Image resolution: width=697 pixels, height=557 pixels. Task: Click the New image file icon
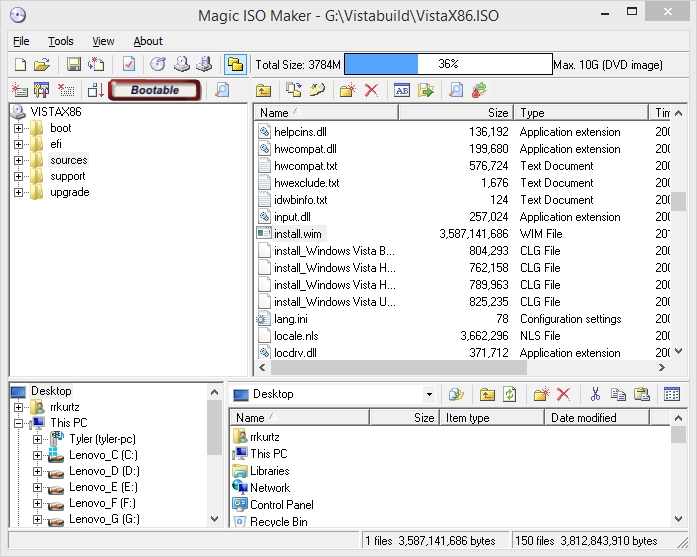click(20, 64)
